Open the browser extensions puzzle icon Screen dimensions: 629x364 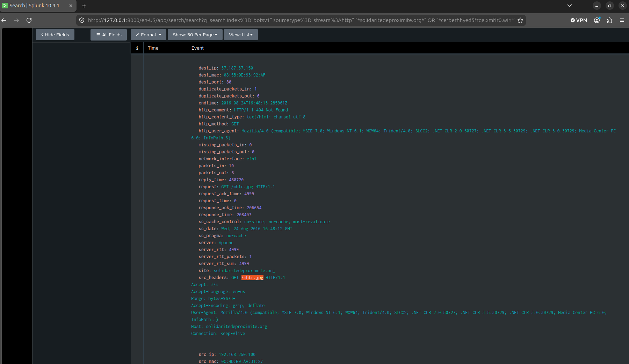click(609, 20)
